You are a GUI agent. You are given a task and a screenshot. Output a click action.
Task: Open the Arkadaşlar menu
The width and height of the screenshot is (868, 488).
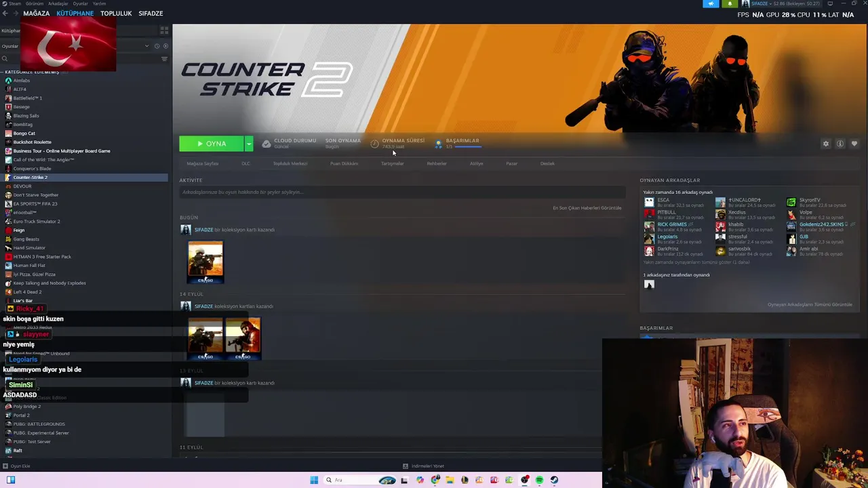click(x=58, y=3)
